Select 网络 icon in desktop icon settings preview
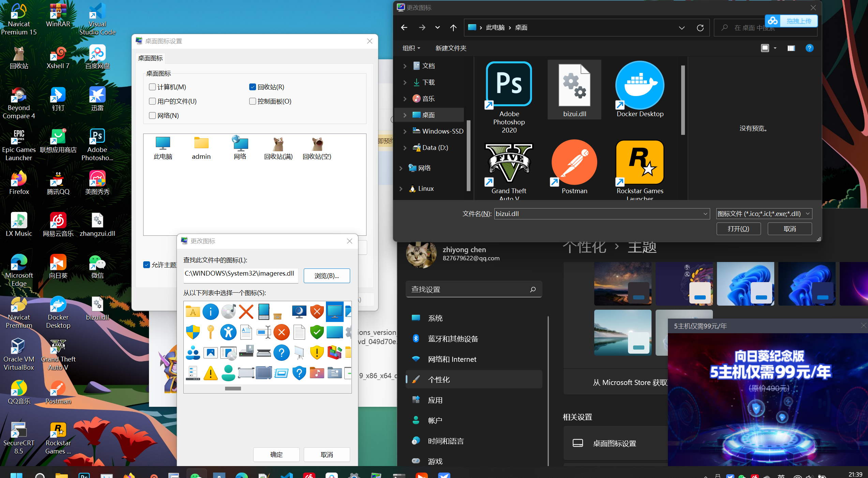Screen dimensions: 868x478 click(x=240, y=149)
